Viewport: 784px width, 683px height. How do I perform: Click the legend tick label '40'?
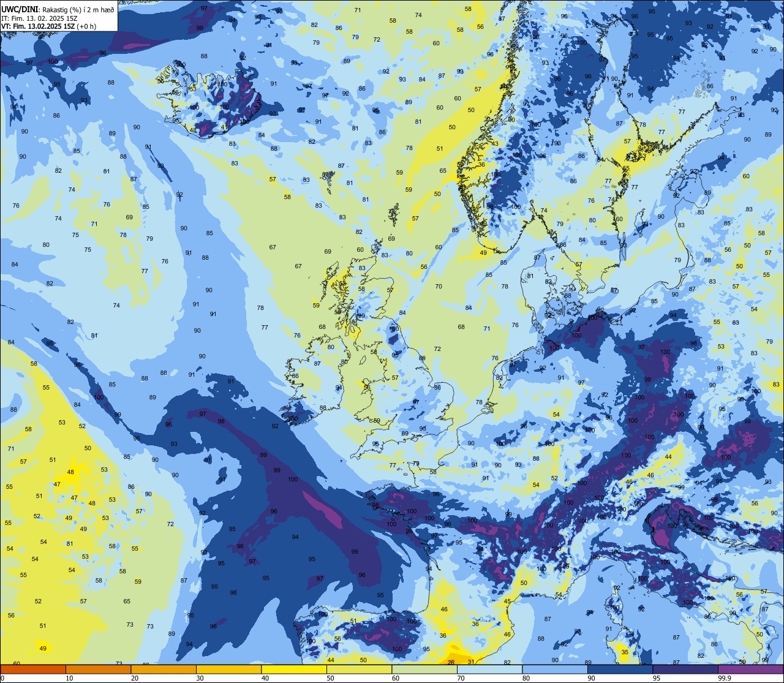point(265,677)
